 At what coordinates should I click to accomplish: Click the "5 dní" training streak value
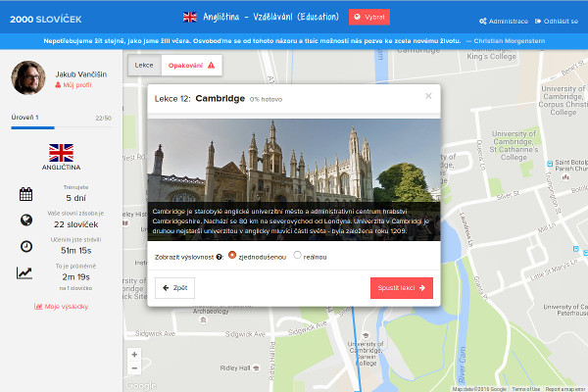(75, 198)
